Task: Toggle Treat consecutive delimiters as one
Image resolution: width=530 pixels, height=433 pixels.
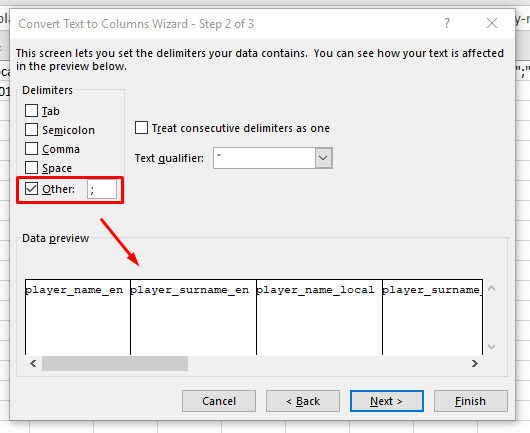Action: pos(141,128)
